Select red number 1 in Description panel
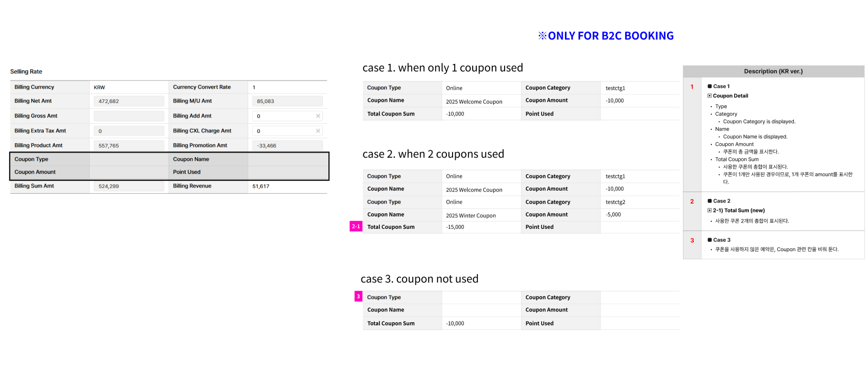Image resolution: width=868 pixels, height=366 pixels. click(x=692, y=87)
